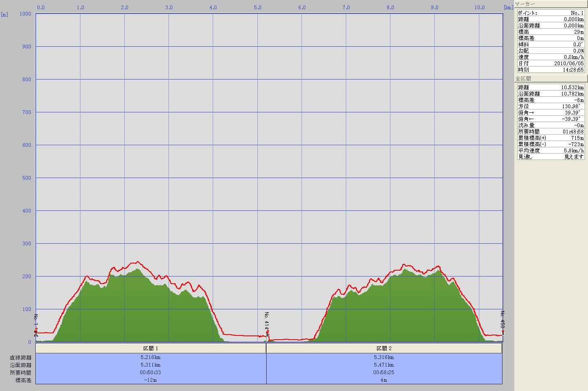
Task: Click the 所要時間 label in bottom table
Action: 20,372
